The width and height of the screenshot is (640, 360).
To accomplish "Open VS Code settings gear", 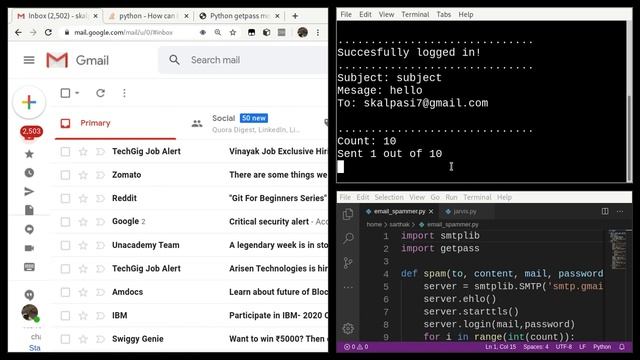I will 348,328.
